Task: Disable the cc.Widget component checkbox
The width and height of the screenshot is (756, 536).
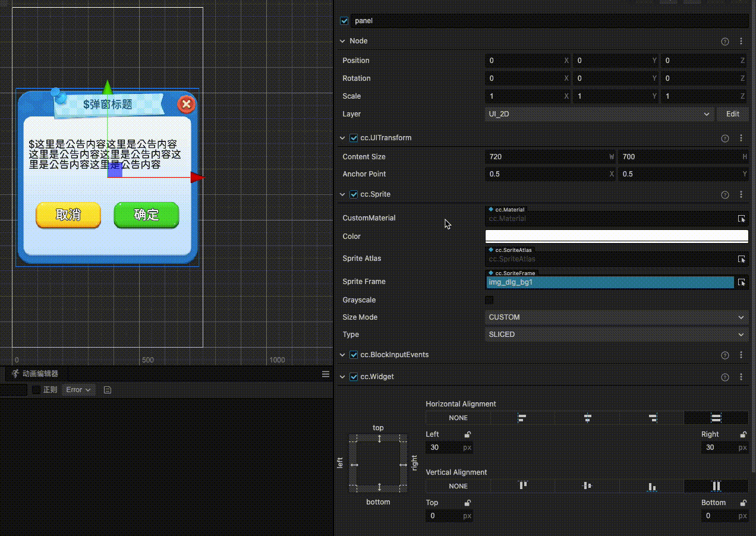Action: point(354,377)
